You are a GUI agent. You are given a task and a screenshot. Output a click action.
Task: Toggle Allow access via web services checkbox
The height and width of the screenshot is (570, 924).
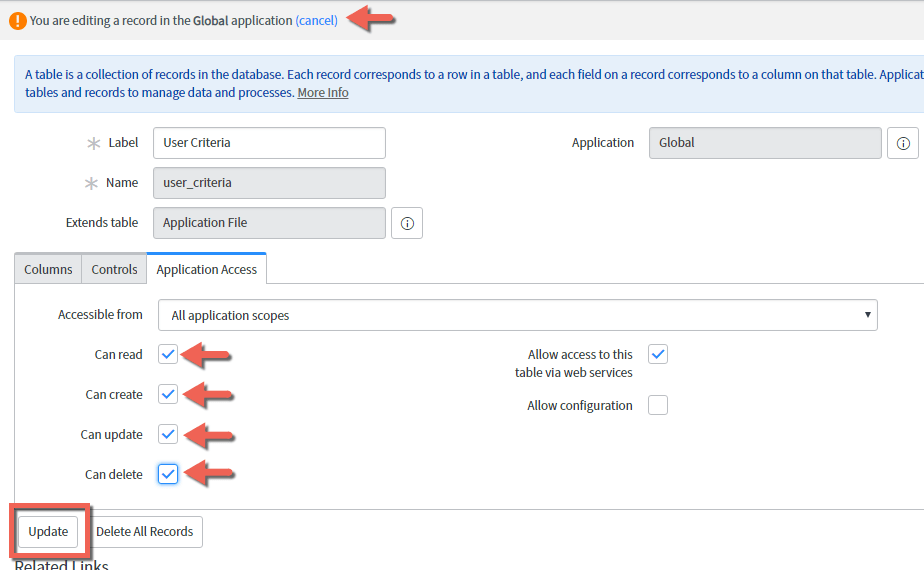click(657, 354)
